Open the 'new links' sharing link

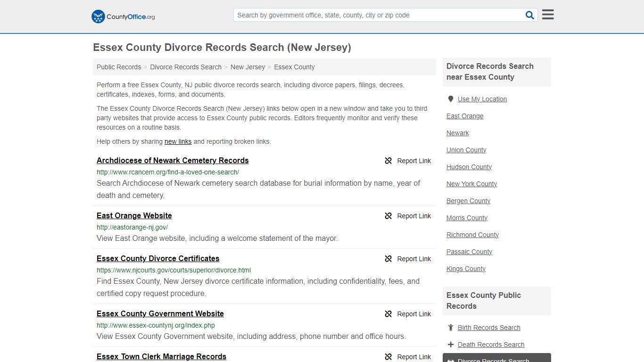tap(178, 141)
